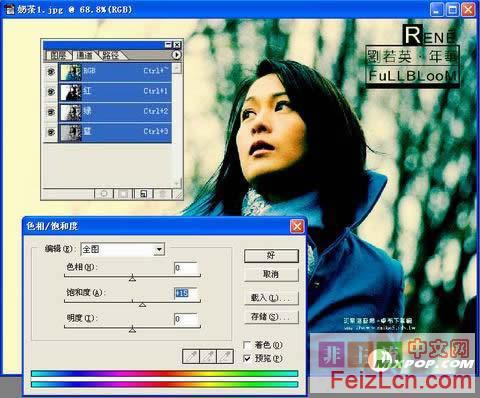
Task: Click the load channel as selection icon
Action: point(104,193)
